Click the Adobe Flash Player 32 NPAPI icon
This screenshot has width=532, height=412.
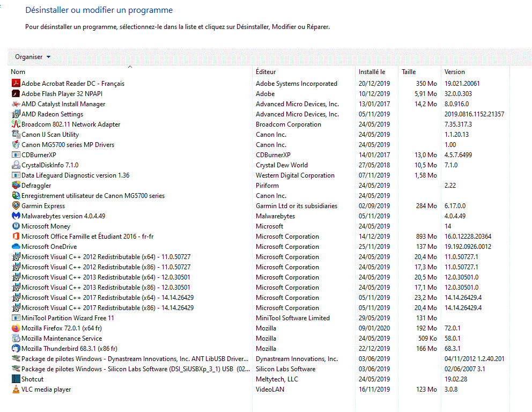pos(16,93)
